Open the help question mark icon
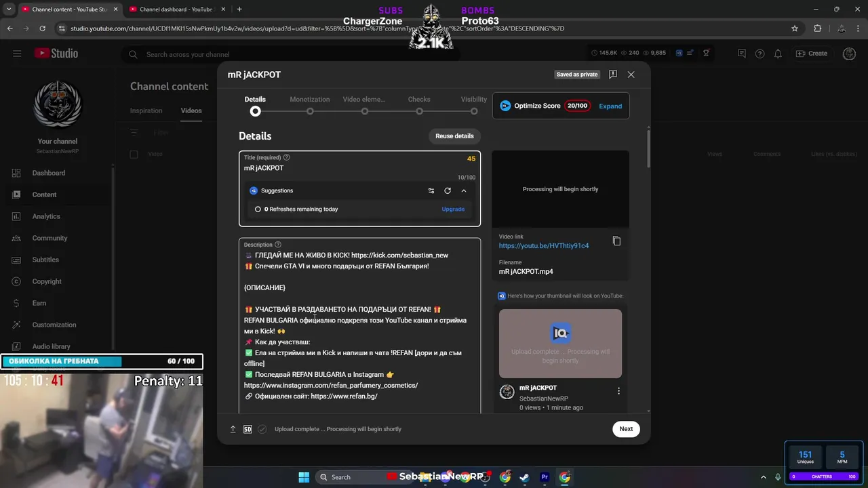Viewport: 868px width, 488px height. point(759,54)
